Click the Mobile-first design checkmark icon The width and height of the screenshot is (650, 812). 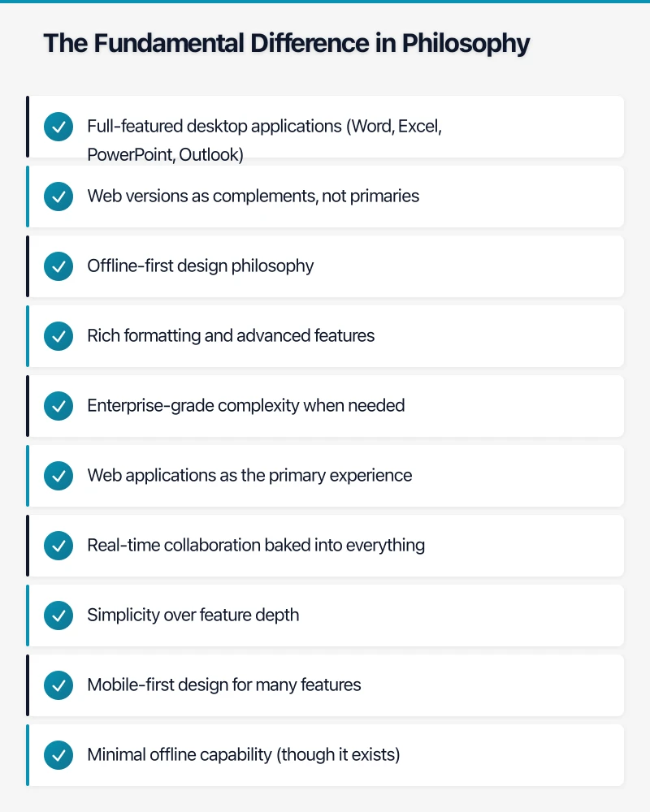pos(58,685)
